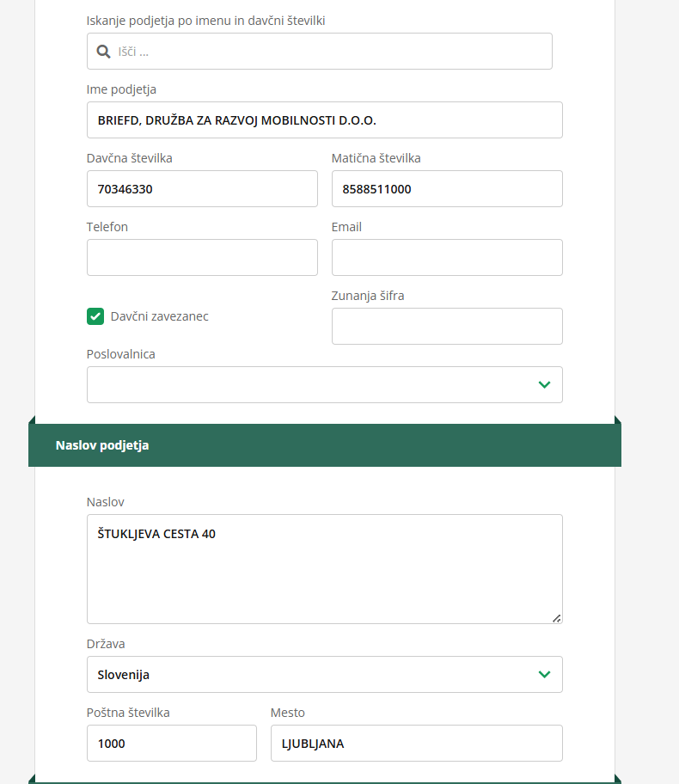This screenshot has width=679, height=784.
Task: Click the 'Naslov podjetja' section header
Action: click(102, 445)
